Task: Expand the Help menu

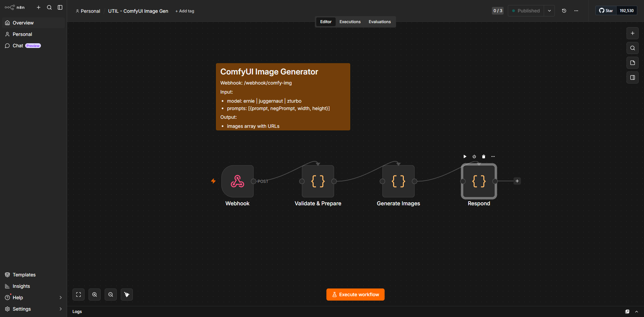Action: click(x=33, y=298)
